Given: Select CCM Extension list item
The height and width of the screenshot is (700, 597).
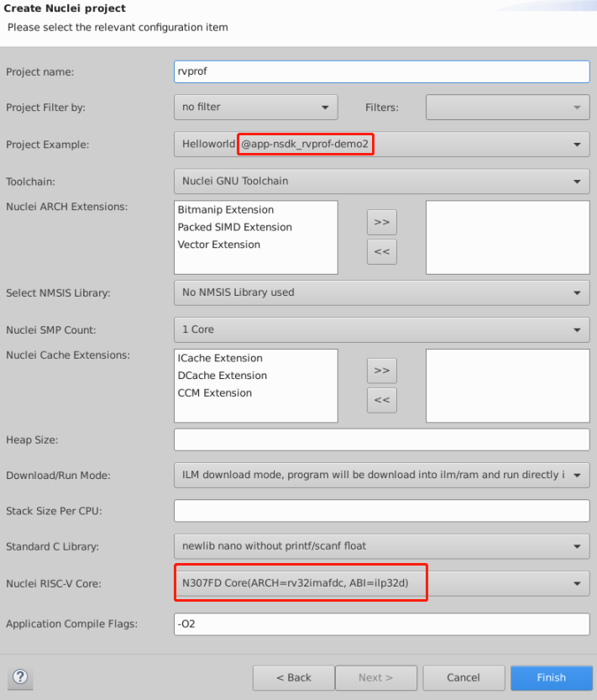Looking at the screenshot, I should coord(215,393).
